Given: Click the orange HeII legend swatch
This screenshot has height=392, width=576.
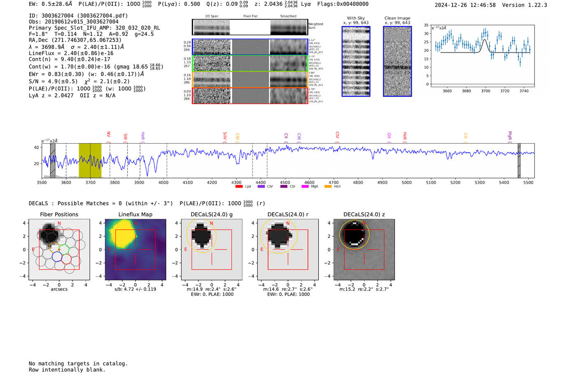Looking at the screenshot, I should pos(328,186).
